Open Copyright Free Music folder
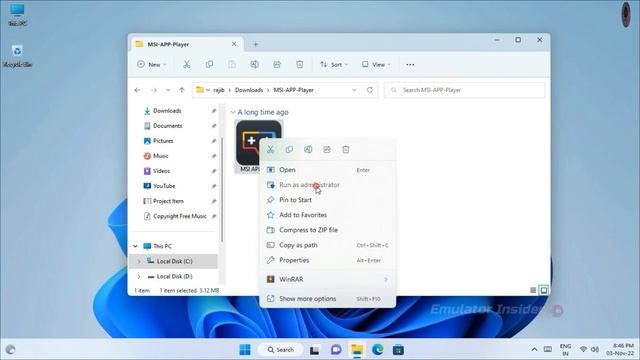The image size is (640, 360). pyautogui.click(x=180, y=216)
